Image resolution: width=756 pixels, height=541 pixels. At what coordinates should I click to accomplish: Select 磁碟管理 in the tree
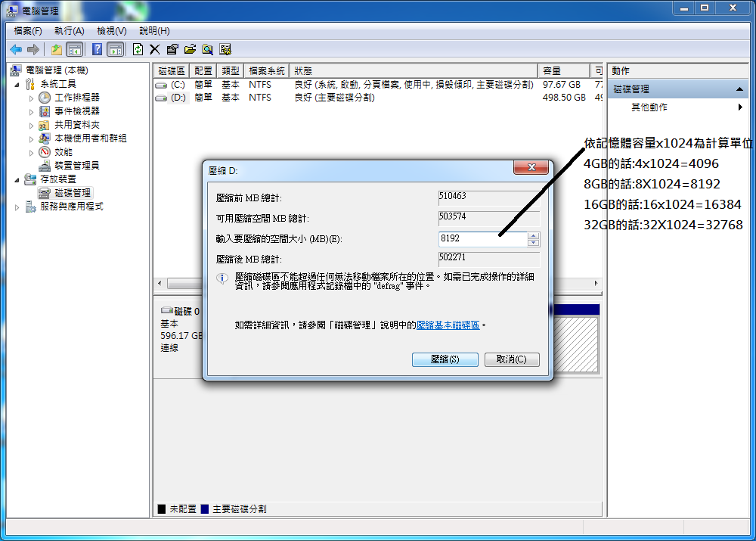[73, 193]
